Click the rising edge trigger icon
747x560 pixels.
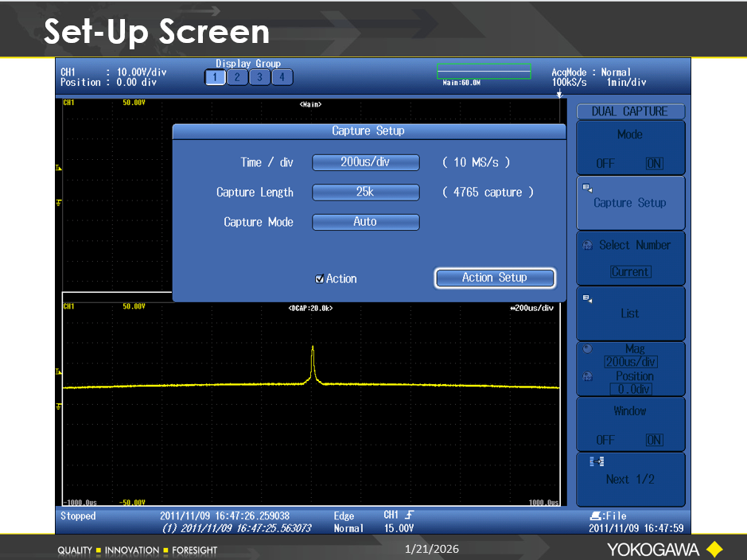click(409, 515)
